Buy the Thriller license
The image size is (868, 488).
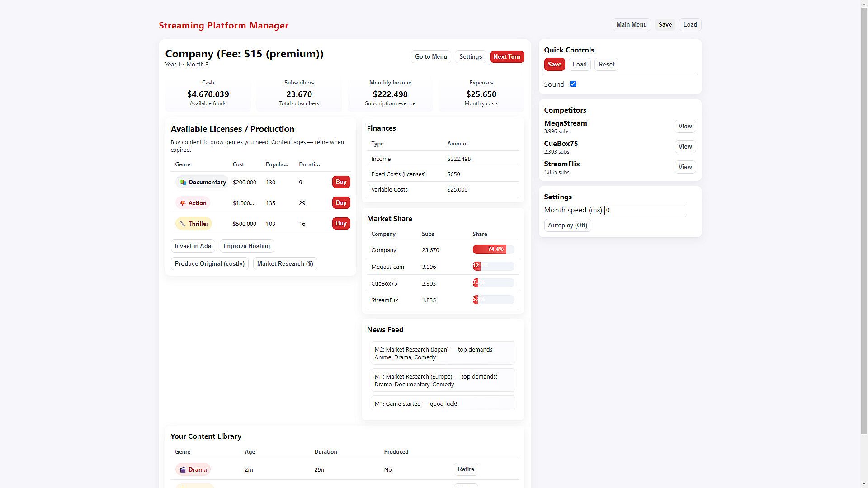coord(341,224)
